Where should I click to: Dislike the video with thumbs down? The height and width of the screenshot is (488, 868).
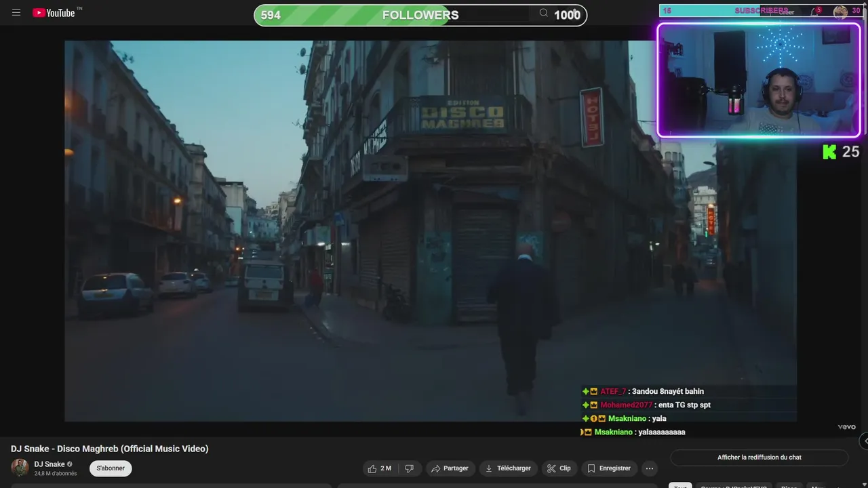pos(409,468)
